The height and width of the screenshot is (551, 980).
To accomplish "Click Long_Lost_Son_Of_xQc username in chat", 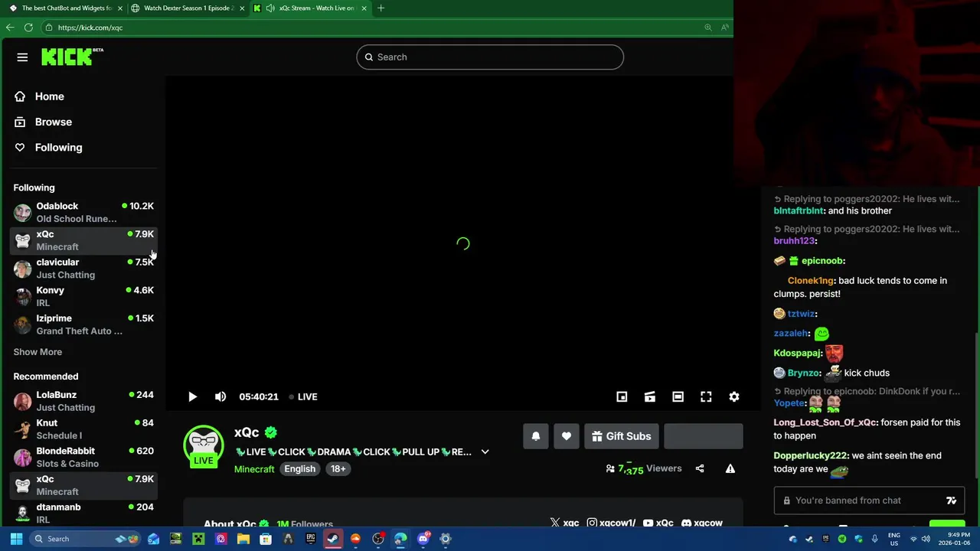I will [825, 422].
